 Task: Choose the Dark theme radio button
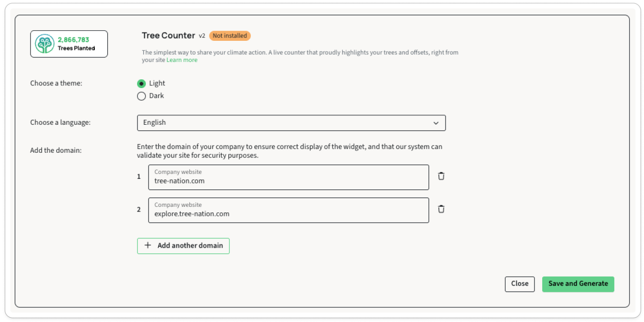pyautogui.click(x=141, y=96)
